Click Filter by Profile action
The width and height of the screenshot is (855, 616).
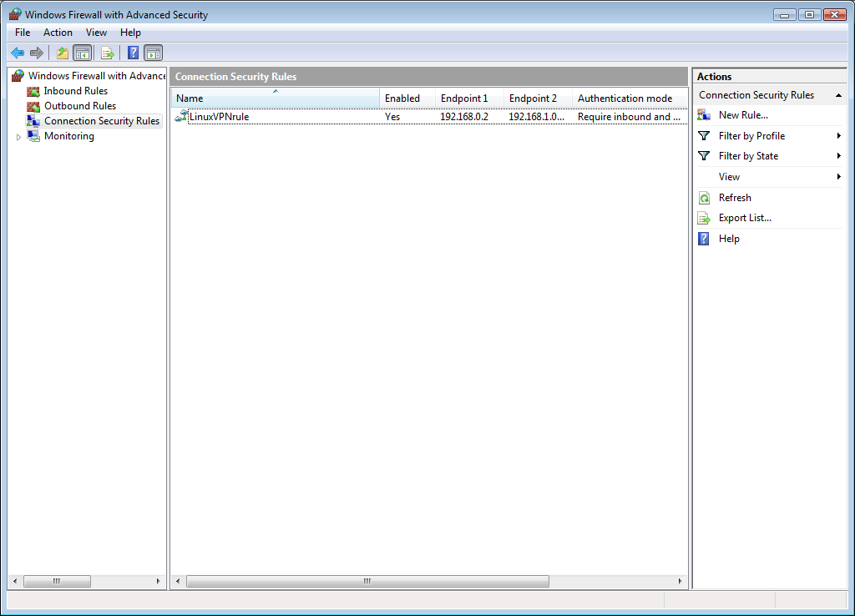pyautogui.click(x=752, y=136)
